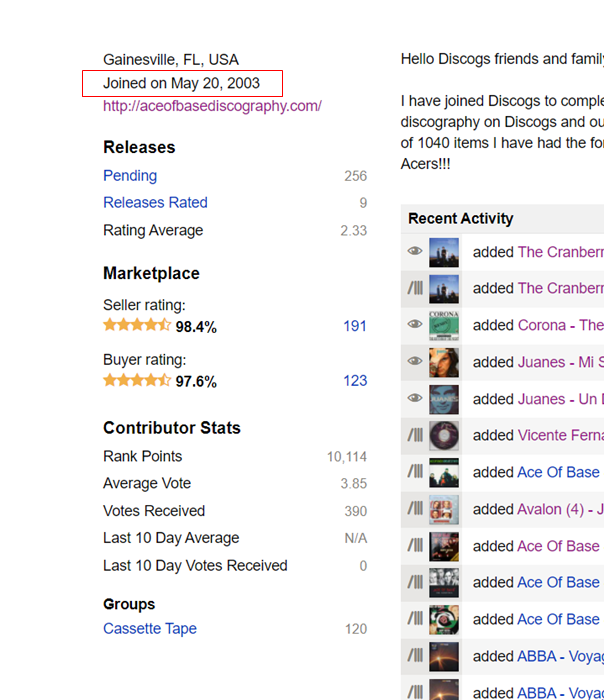Click the eye icon beside The Cranberries entry

pos(415,252)
